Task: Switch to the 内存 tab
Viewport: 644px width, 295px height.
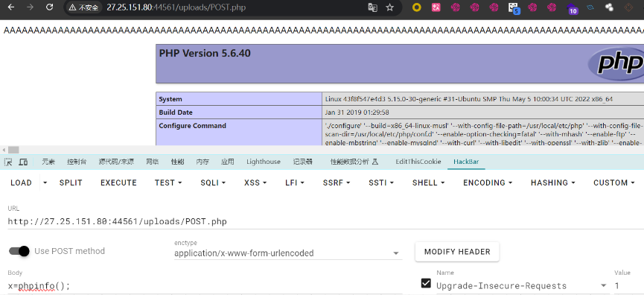Action: pos(203,162)
